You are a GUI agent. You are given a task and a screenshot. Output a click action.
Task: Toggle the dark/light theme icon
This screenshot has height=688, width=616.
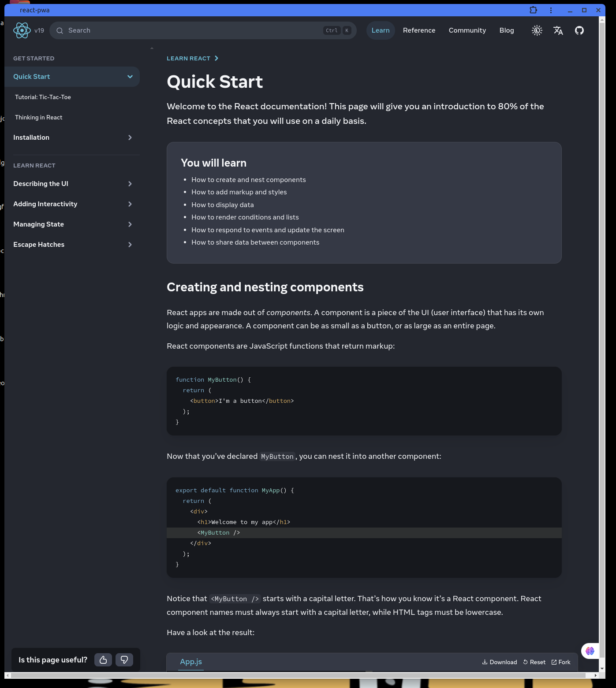pos(537,30)
